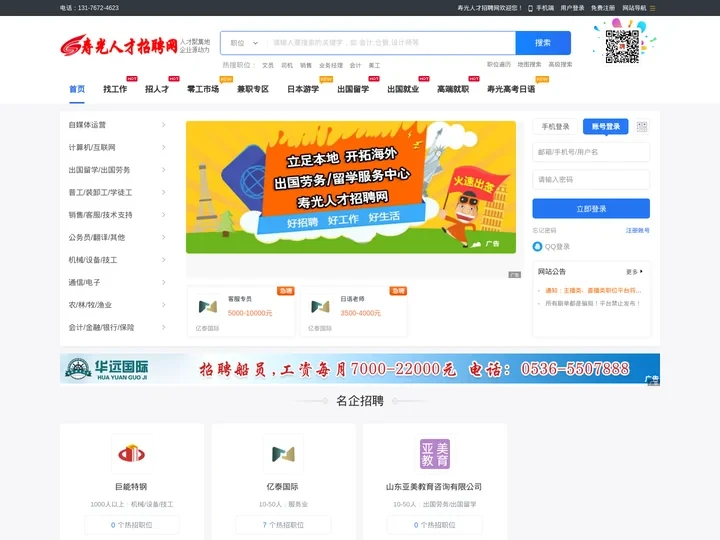The height and width of the screenshot is (540, 720).
Task: Expand 机械/设备/技工 category arrow
Action: (x=163, y=260)
